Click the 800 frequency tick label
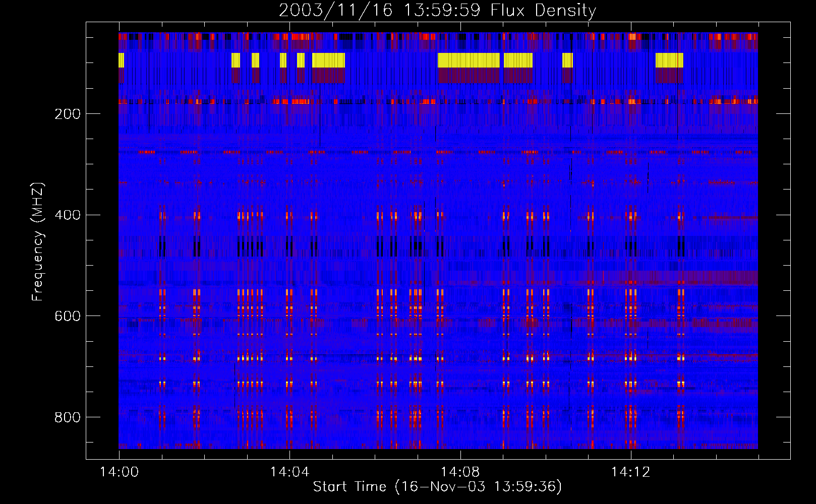This screenshot has height=504, width=816. point(68,417)
